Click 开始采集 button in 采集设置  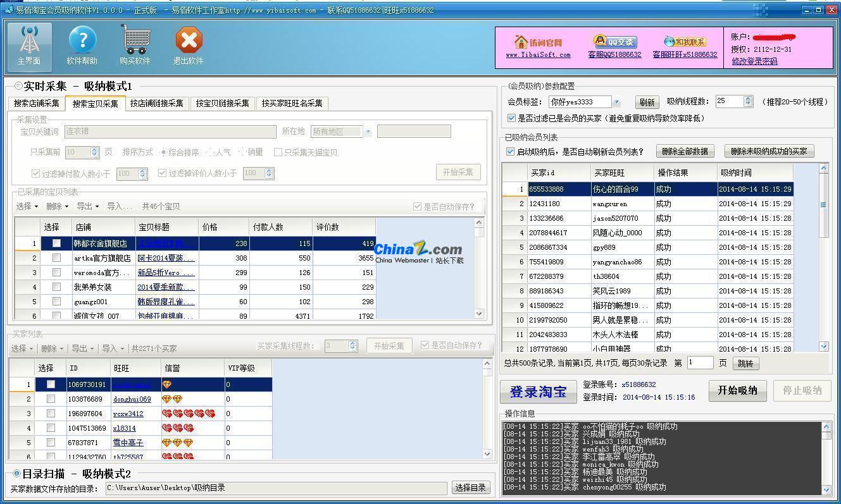(x=458, y=172)
